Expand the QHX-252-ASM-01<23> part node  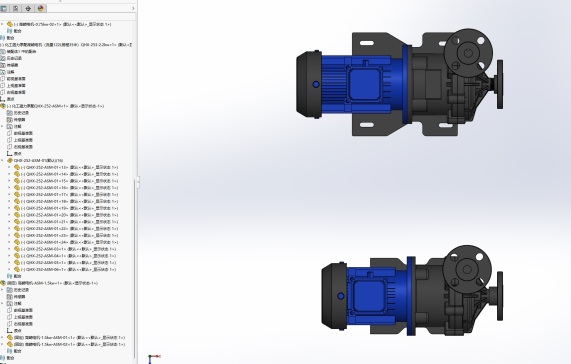point(9,236)
